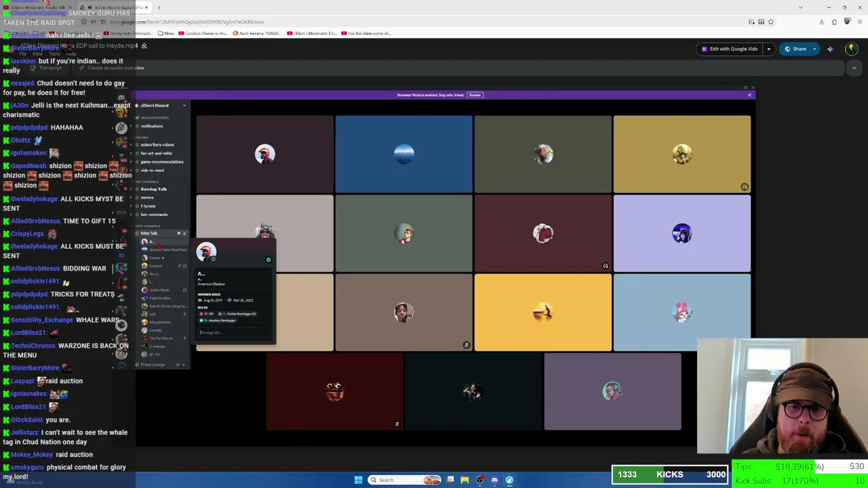The width and height of the screenshot is (868, 488).
Task: Select the blue-background video tile in the top row
Action: (x=403, y=154)
